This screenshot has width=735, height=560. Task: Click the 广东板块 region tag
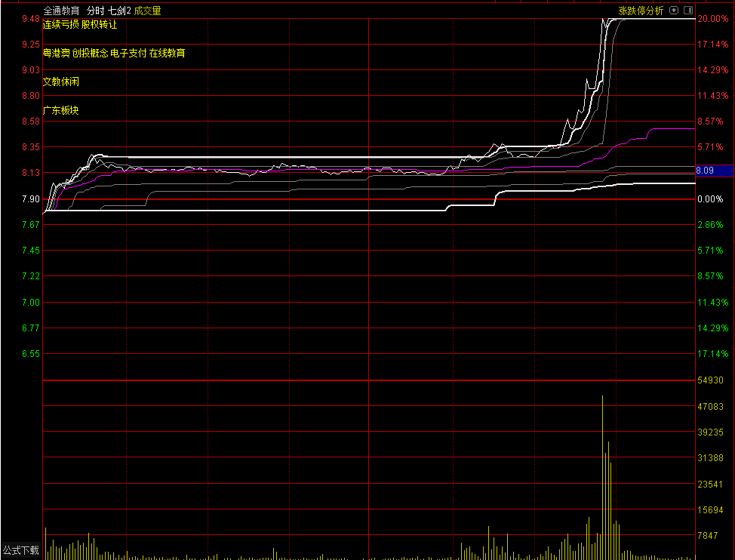[x=61, y=111]
